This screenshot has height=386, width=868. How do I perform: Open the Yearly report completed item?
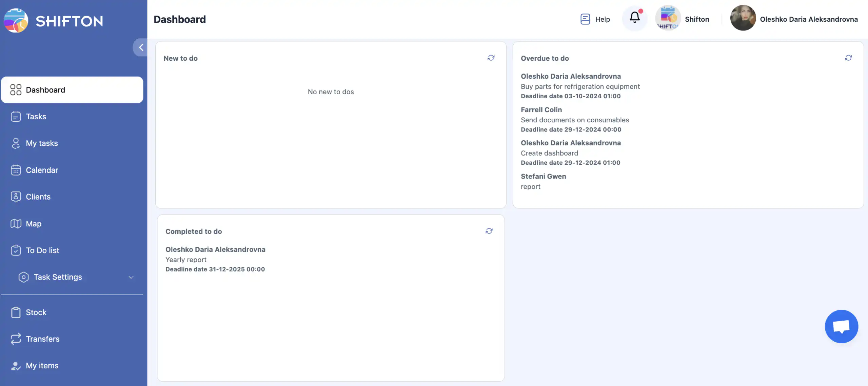point(186,260)
